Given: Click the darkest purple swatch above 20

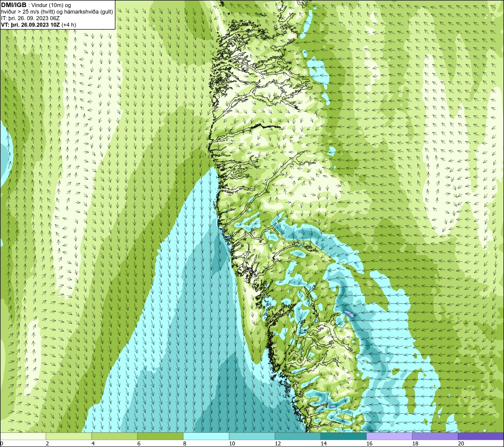Looking at the screenshot, I should point(481,436).
